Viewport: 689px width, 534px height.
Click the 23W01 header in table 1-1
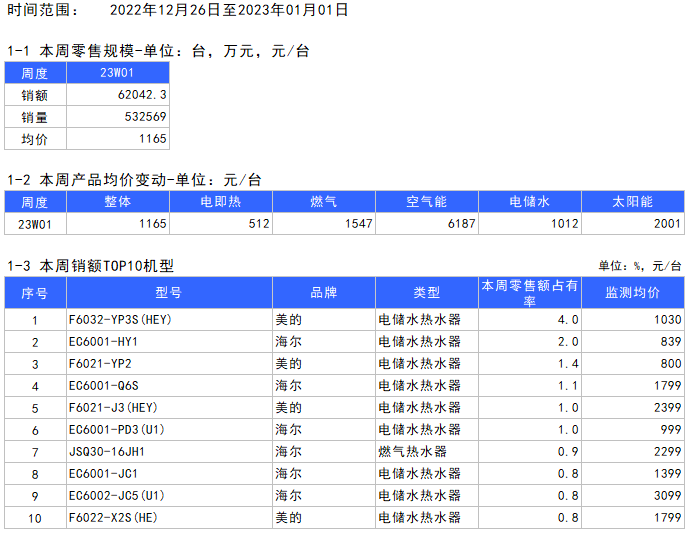[117, 73]
